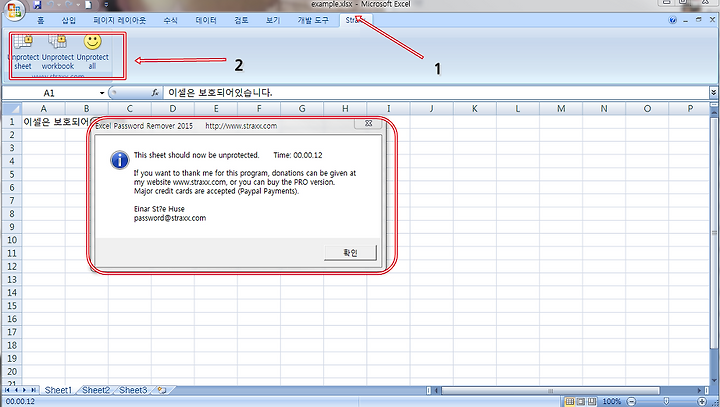
Task: Select the Sheet2 tab
Action: click(x=96, y=390)
